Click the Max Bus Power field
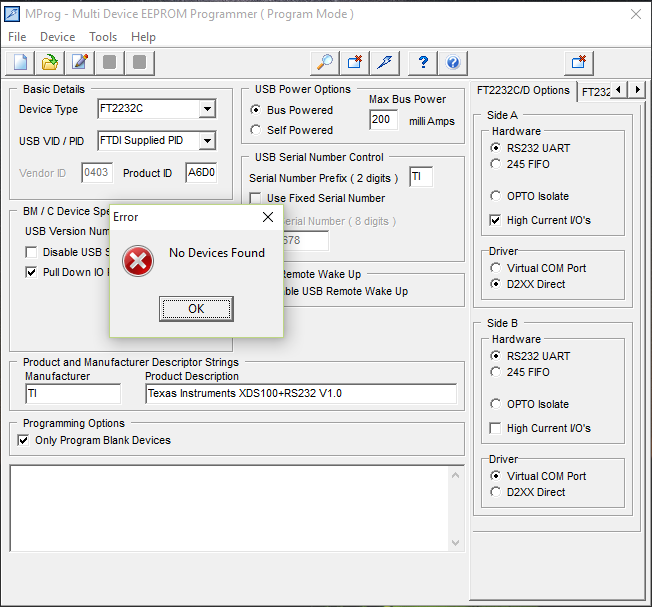 (383, 120)
